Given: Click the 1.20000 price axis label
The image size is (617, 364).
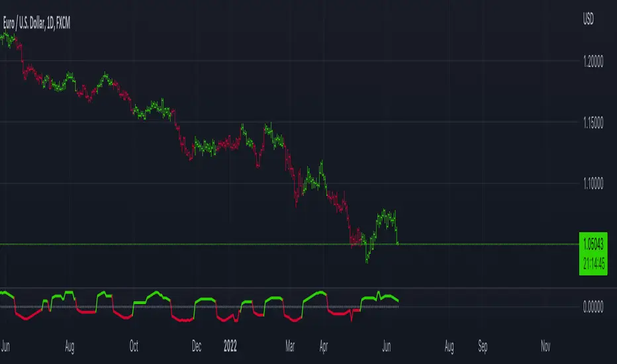Looking at the screenshot, I should click(593, 62).
